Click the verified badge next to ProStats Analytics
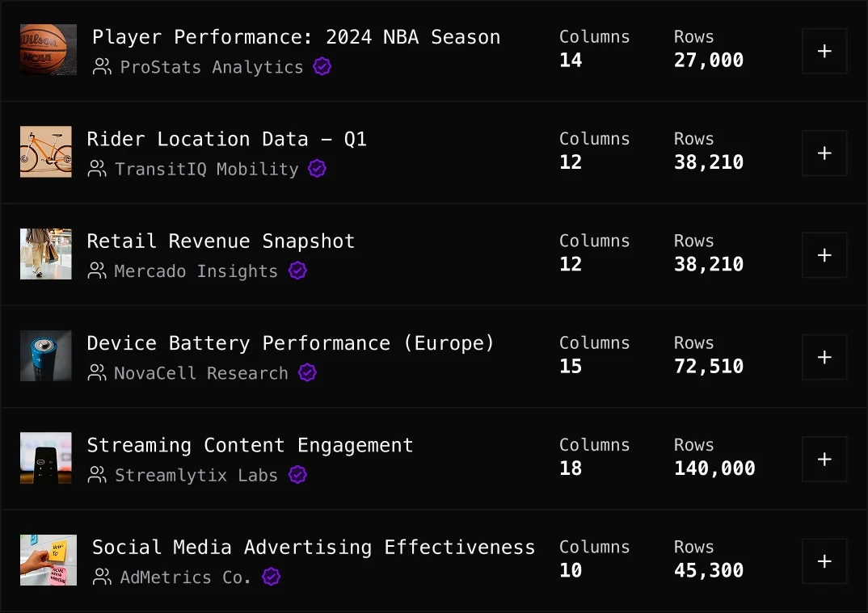Screen dimensions: 868x613 pyautogui.click(x=322, y=67)
